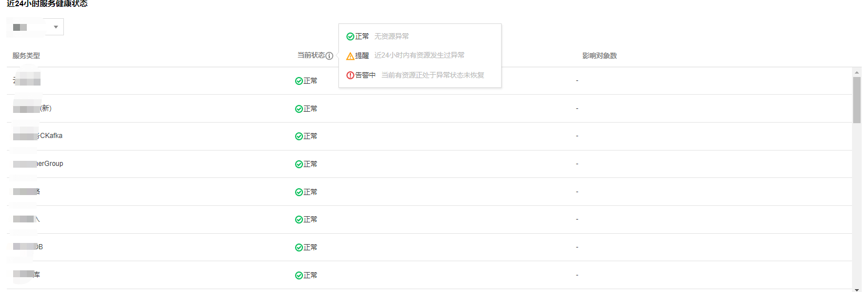The image size is (868, 292).
Task: Click the vertical scrollbar thumb of the table
Action: pyautogui.click(x=857, y=100)
